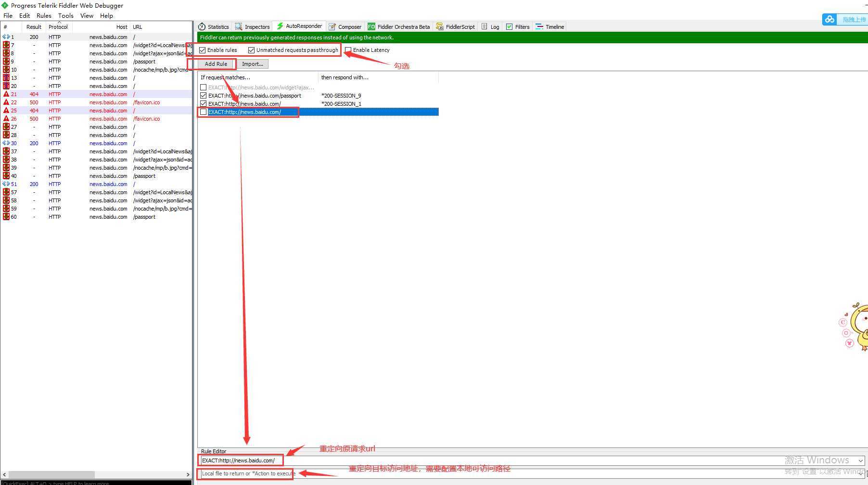The image size is (868, 485).
Task: Switch to the Timeline tab
Action: [550, 27]
